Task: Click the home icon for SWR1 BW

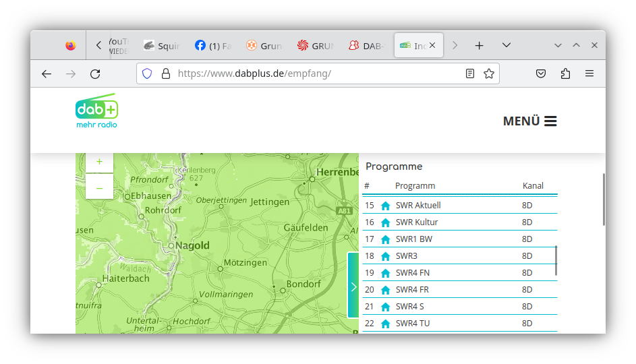Action: pos(385,239)
